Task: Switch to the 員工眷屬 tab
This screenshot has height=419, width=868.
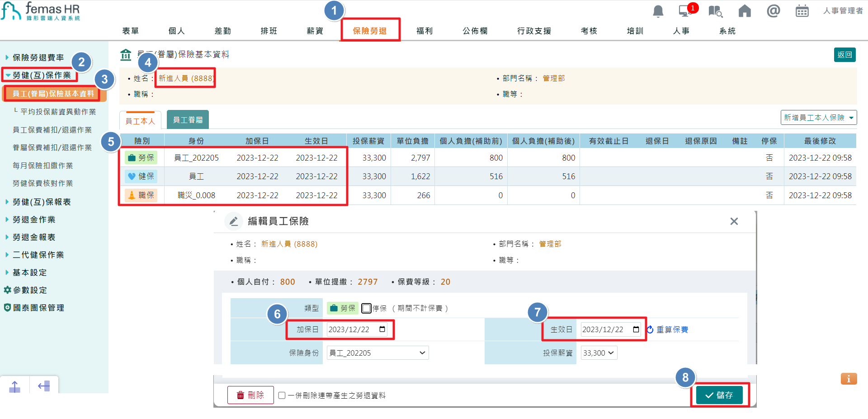Action: [x=188, y=119]
